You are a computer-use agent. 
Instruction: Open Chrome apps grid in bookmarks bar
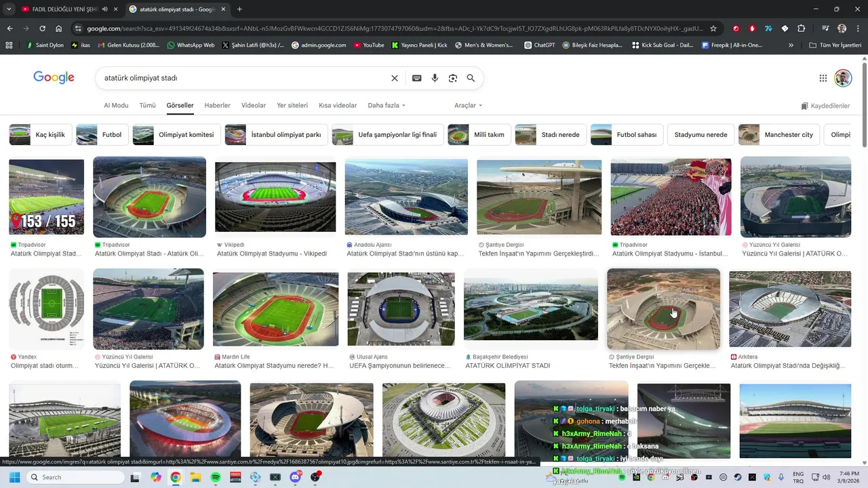click(9, 45)
